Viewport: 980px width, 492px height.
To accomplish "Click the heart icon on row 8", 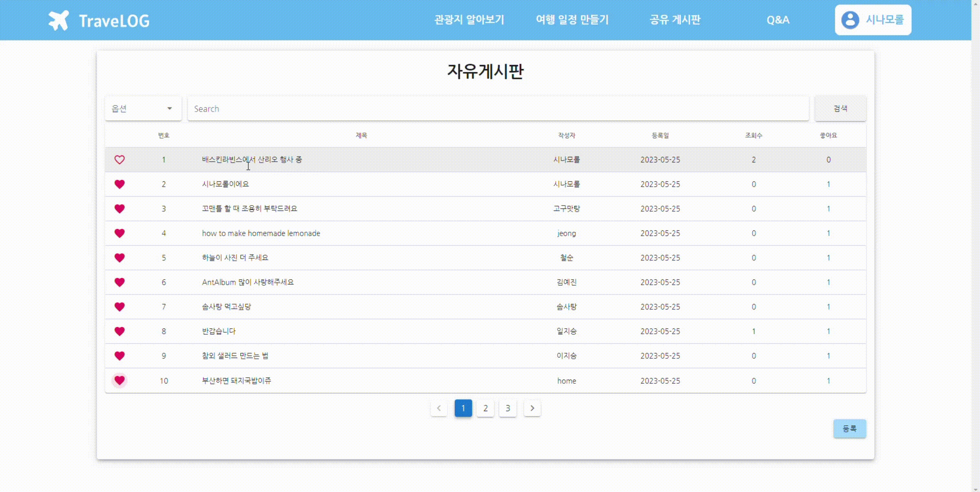I will (120, 331).
